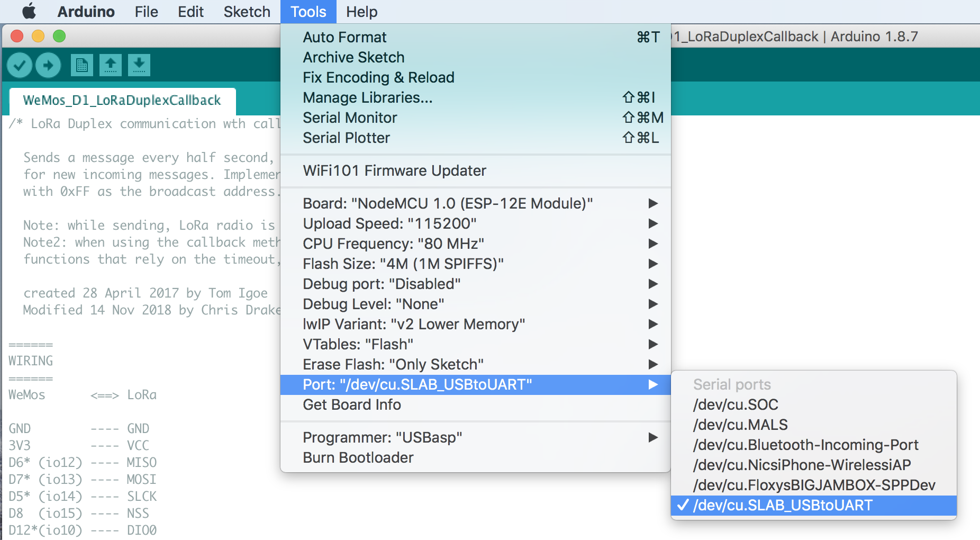This screenshot has width=980, height=540.
Task: Open the Edit menu
Action: pos(190,12)
